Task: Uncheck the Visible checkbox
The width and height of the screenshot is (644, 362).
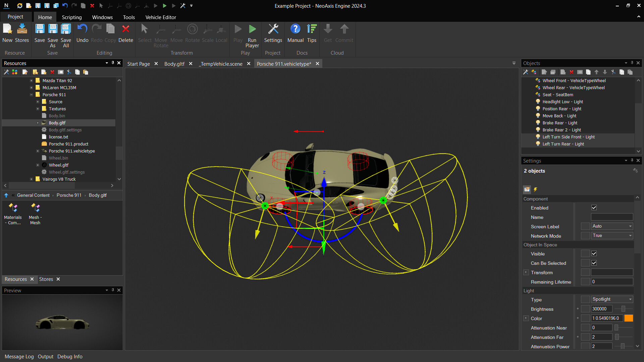Action: point(594,254)
